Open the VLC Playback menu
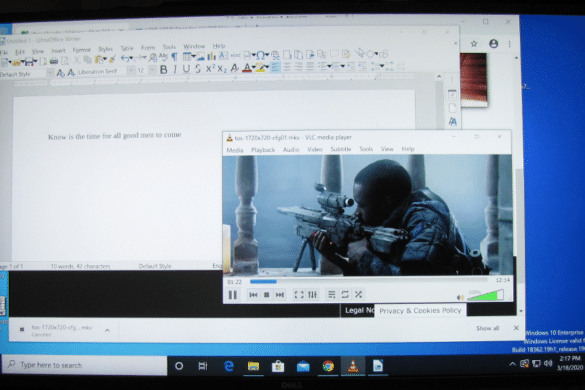This screenshot has width=585, height=390. (263, 150)
